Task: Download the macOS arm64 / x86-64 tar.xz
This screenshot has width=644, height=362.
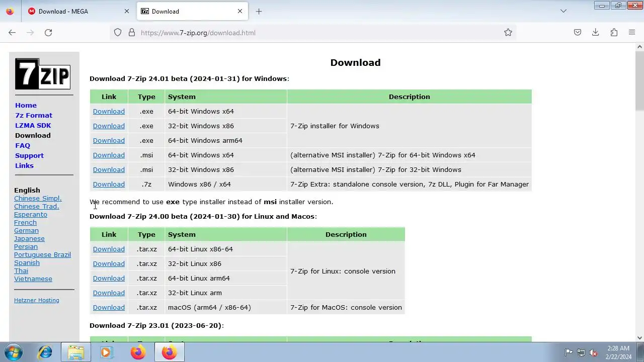Action: tap(109, 307)
